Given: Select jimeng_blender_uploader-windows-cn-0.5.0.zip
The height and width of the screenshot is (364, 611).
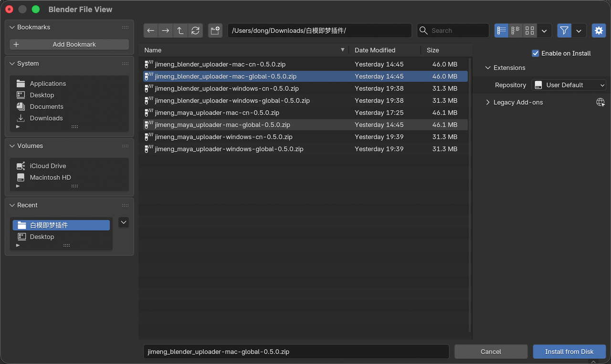Looking at the screenshot, I should (x=305, y=88).
